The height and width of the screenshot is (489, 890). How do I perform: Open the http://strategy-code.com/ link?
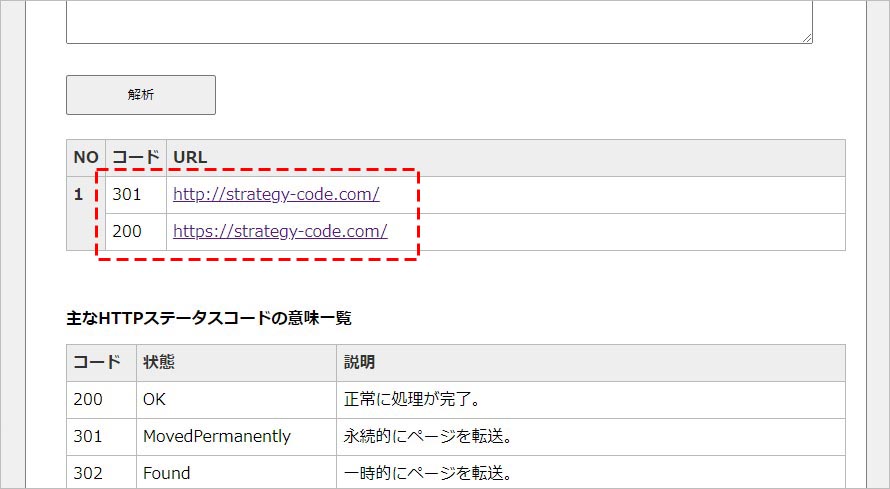point(276,195)
